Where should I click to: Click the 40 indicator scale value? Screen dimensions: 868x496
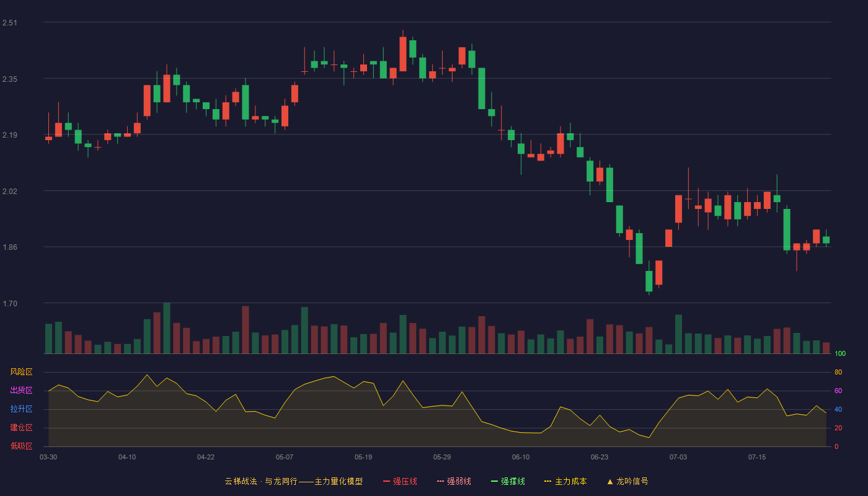coord(838,410)
